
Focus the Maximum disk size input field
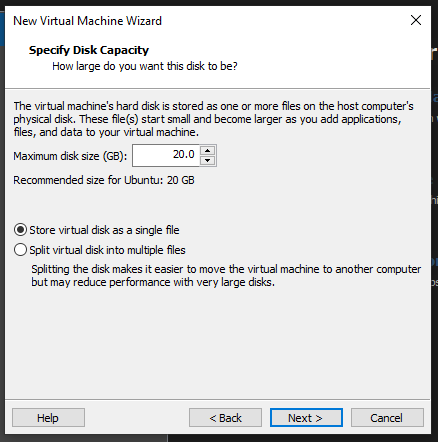tap(166, 155)
